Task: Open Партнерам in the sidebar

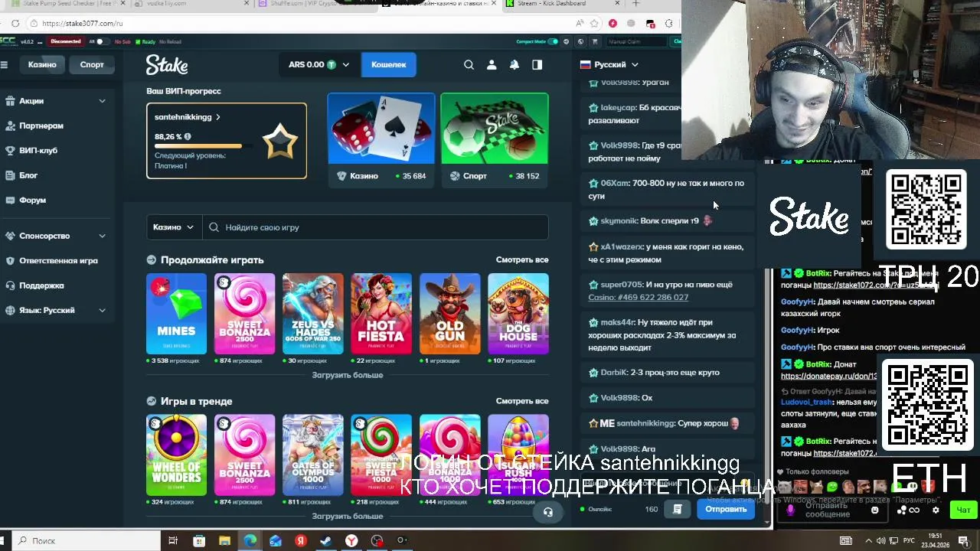Action: click(x=41, y=126)
